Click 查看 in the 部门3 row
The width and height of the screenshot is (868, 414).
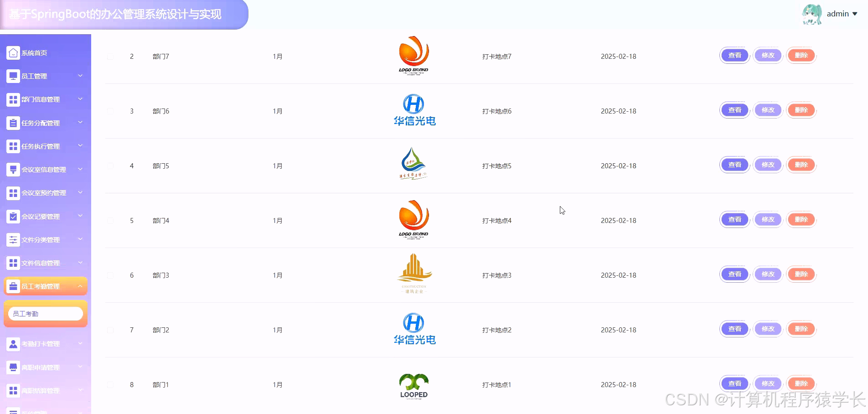tap(735, 274)
